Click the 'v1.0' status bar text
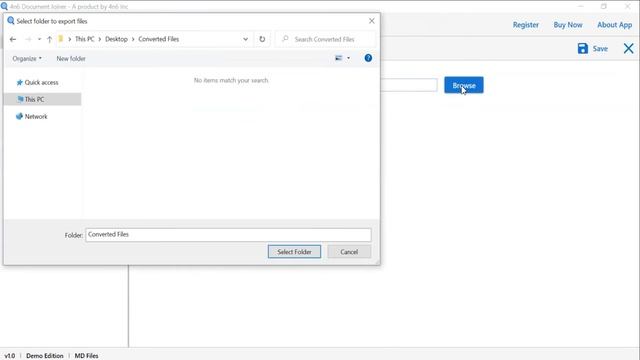 pos(10,356)
